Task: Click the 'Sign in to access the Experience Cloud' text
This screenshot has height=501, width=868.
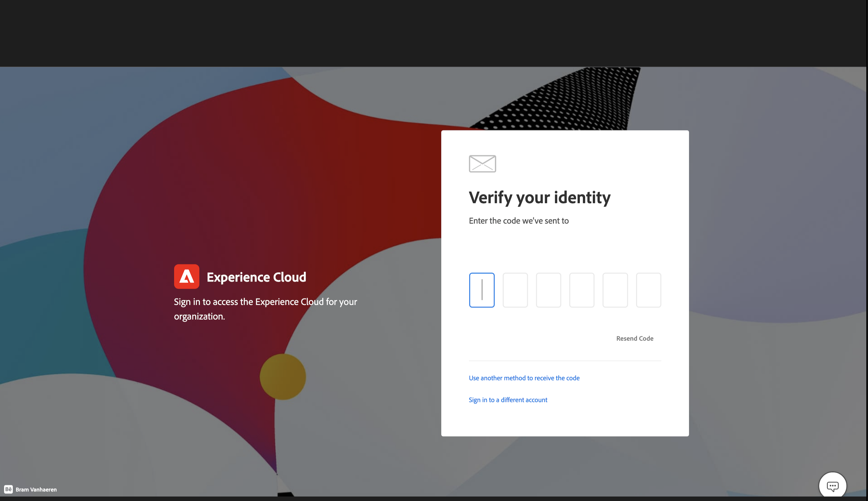Action: pyautogui.click(x=266, y=309)
